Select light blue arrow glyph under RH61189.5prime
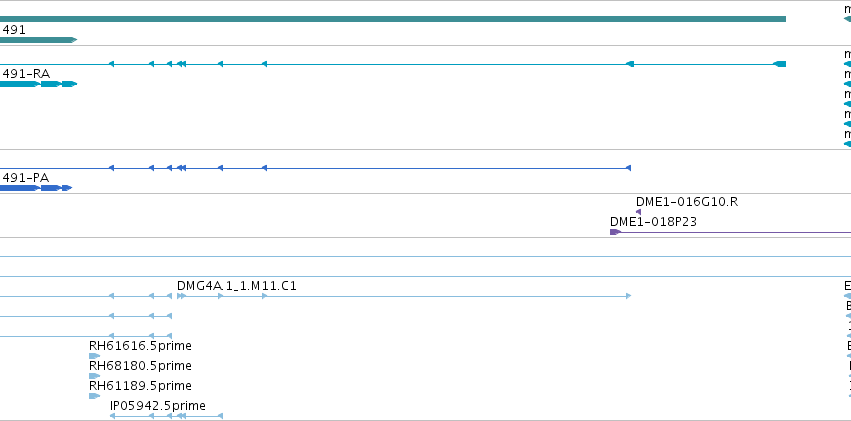The image size is (851, 421). coord(94,396)
